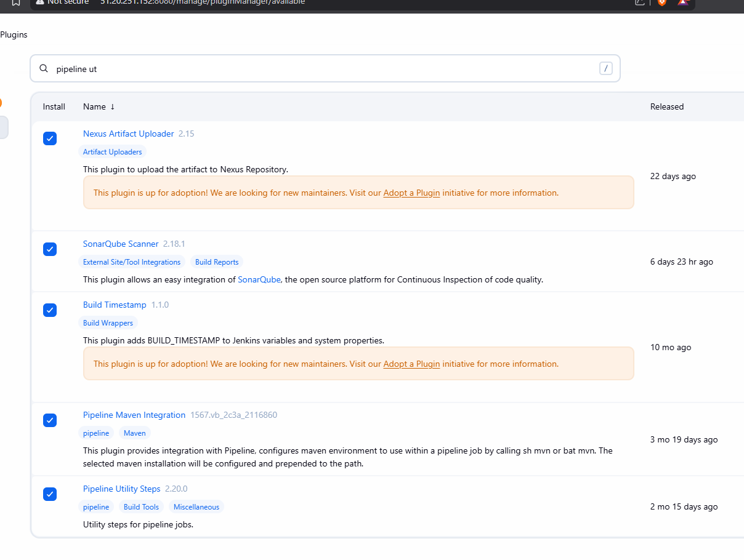
Task: Click pipeline tag under Pipeline Utility Steps
Action: (96, 507)
